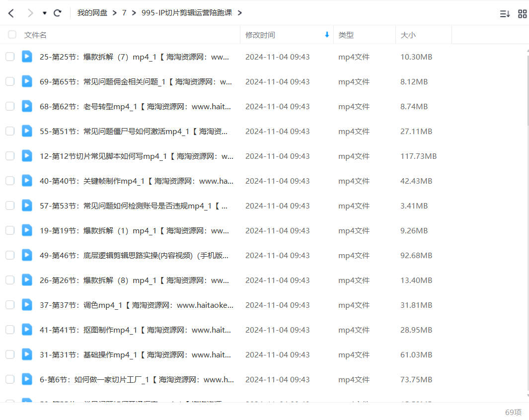Expand chevron after 我的网盘 breadcrumb
529x420 pixels.
click(114, 13)
